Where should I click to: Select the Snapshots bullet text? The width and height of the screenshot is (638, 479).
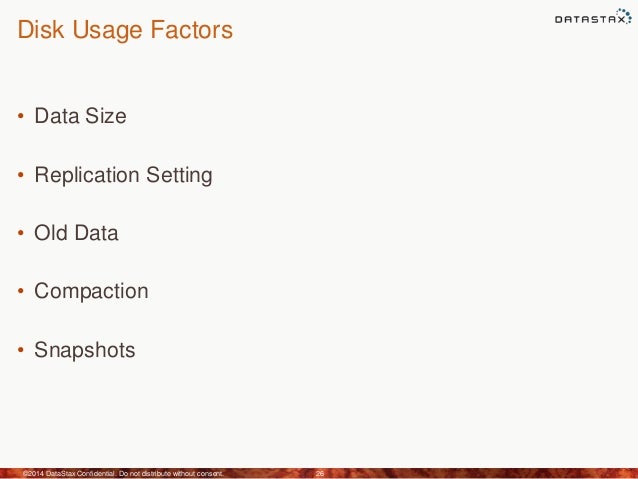point(85,350)
